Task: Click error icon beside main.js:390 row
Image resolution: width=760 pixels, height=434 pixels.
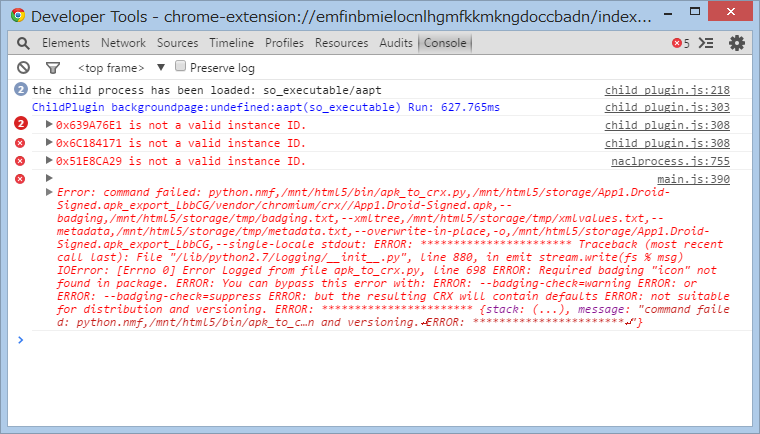Action: (20, 179)
